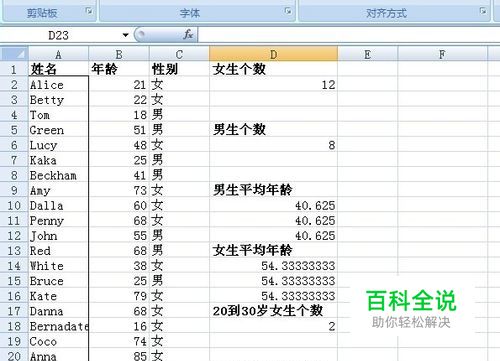Click age cell 73 for Amy
500x361 pixels.
pyautogui.click(x=119, y=190)
